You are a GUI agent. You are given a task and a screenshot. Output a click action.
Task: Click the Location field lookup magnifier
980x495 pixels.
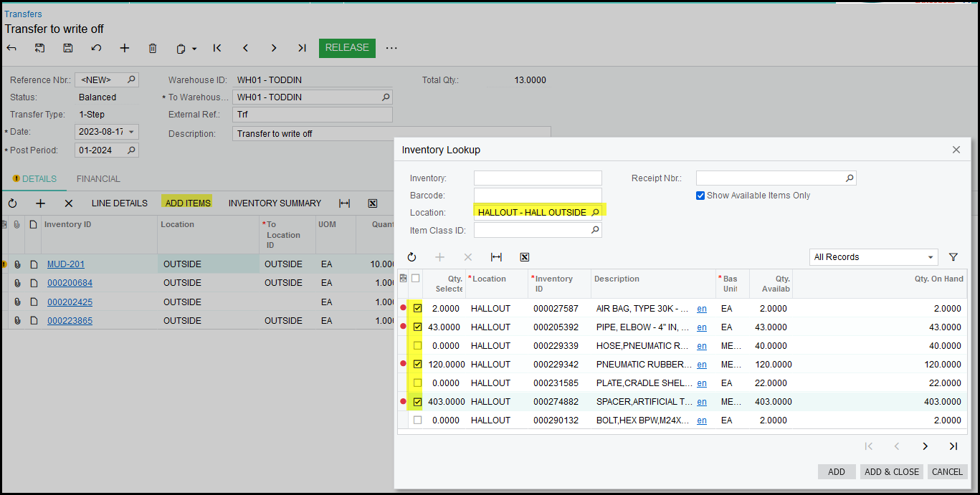click(595, 213)
